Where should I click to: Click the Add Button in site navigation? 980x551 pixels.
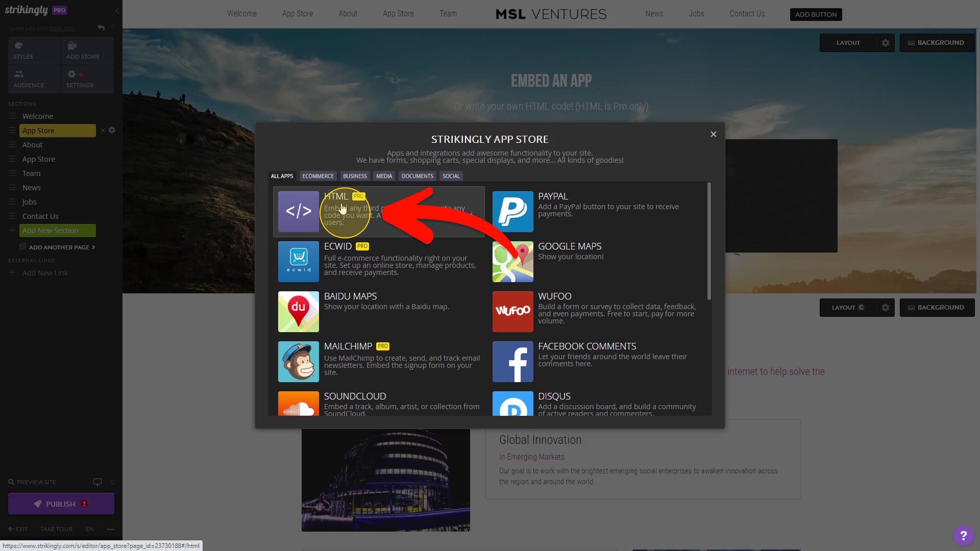click(x=816, y=14)
